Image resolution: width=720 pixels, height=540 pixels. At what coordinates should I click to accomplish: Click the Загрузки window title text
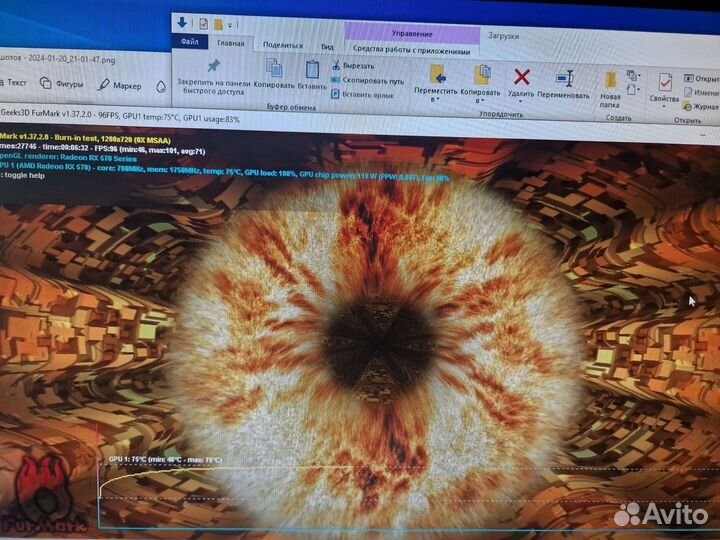pos(503,35)
